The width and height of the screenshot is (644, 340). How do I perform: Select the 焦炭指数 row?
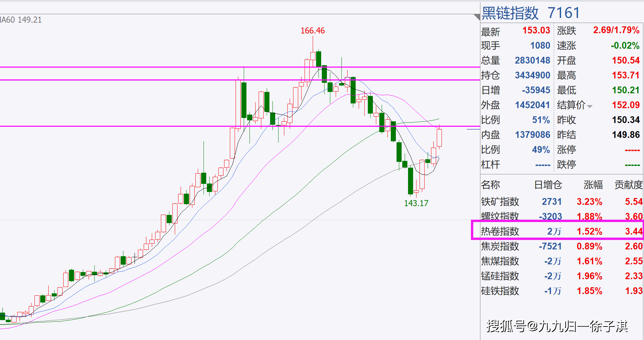tap(562, 246)
